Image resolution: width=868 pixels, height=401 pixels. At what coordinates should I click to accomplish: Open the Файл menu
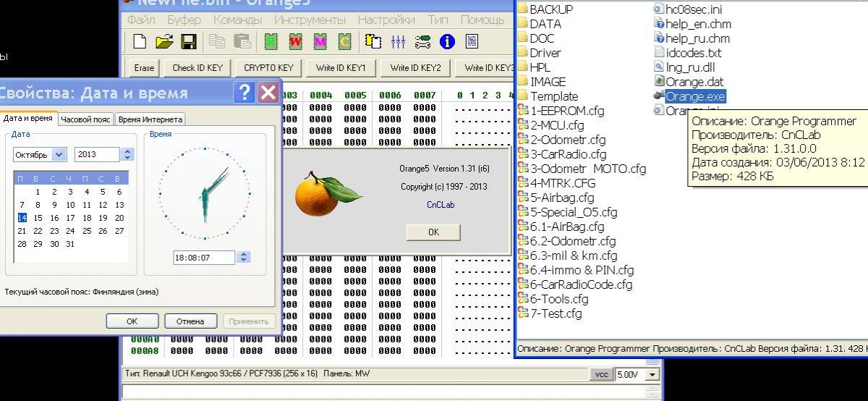tap(141, 20)
